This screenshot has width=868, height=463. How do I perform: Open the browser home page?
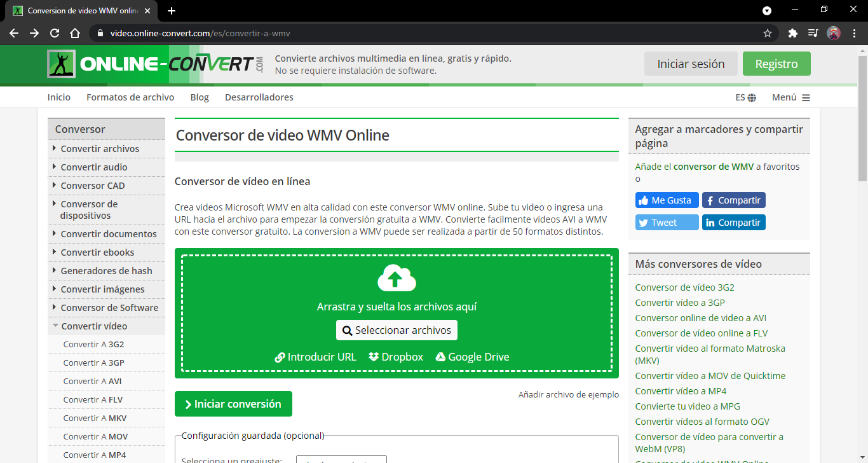75,33
